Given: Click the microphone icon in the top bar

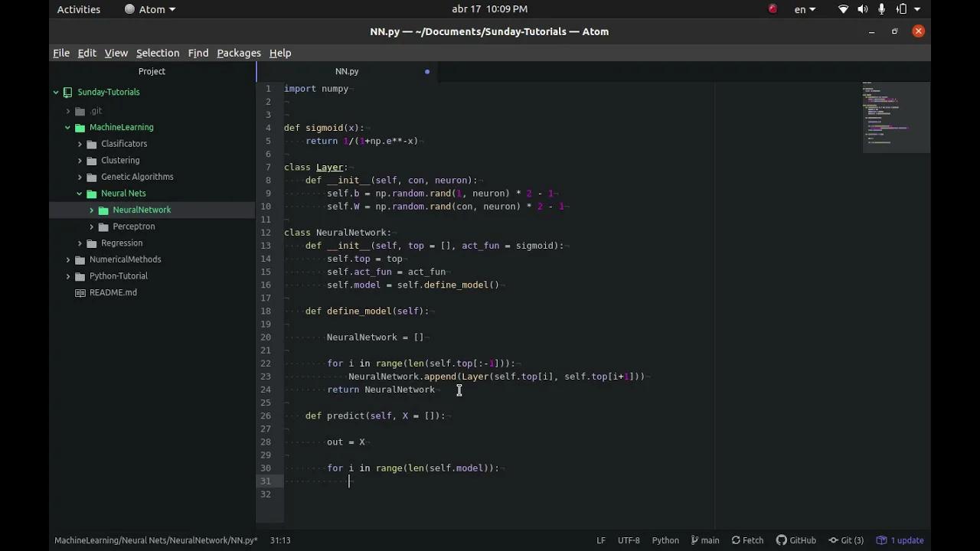Looking at the screenshot, I should point(881,8).
